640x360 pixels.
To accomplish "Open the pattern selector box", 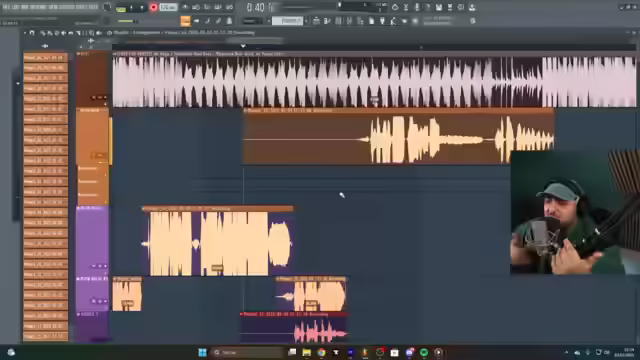I will [287, 21].
